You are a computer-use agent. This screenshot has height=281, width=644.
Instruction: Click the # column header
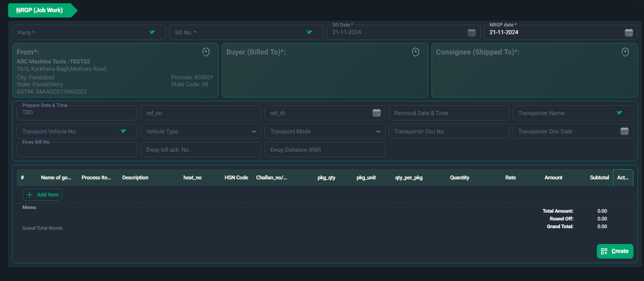point(23,178)
